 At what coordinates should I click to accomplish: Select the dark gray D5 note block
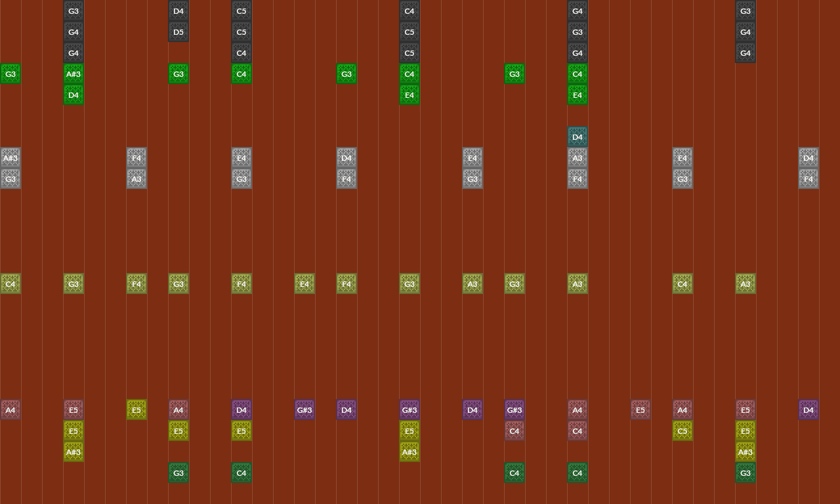pos(178,32)
